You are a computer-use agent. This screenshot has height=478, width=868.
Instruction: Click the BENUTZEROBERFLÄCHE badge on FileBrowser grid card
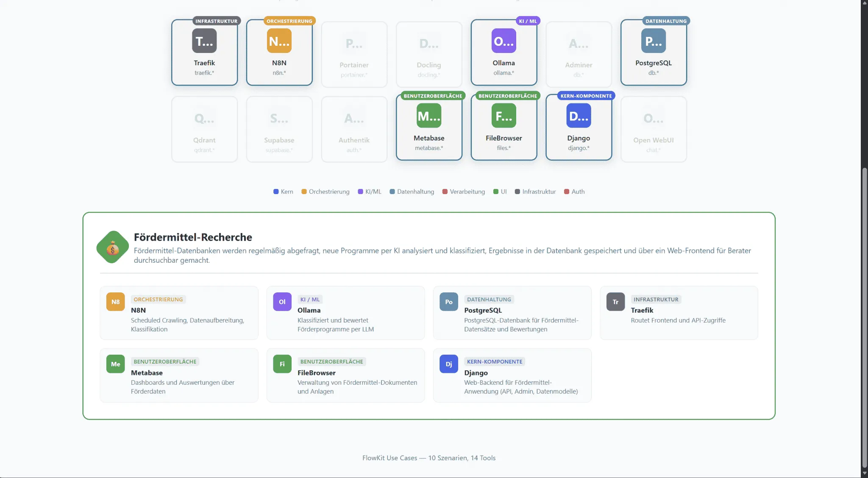pos(508,96)
